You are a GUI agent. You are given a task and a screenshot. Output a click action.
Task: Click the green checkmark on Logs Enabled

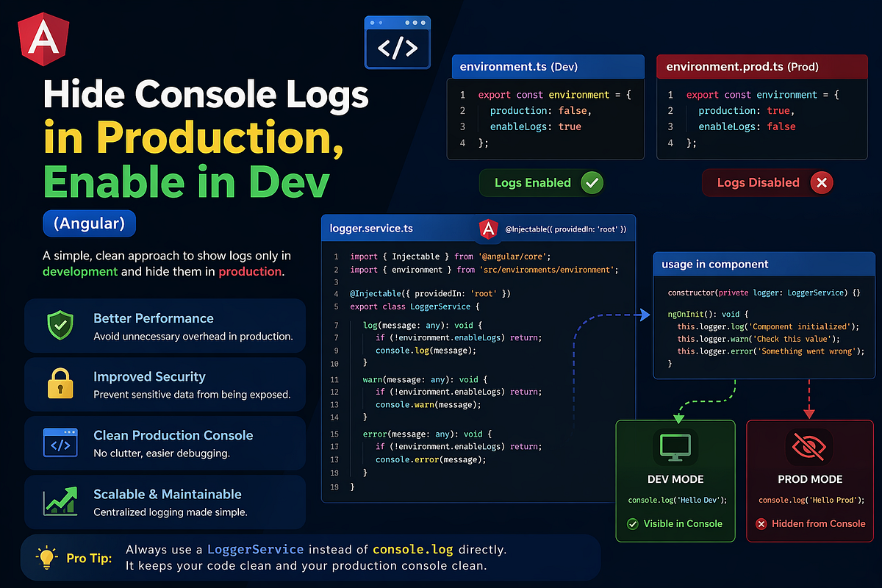tap(591, 182)
